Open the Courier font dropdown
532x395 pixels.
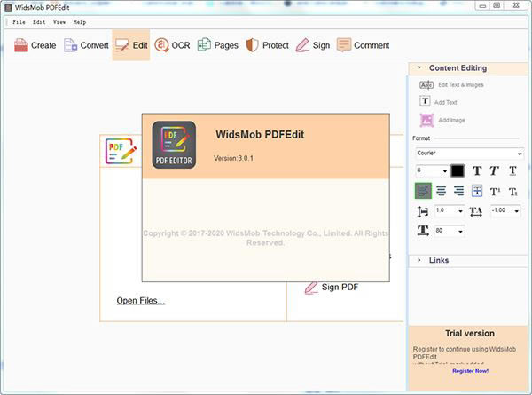(x=468, y=153)
